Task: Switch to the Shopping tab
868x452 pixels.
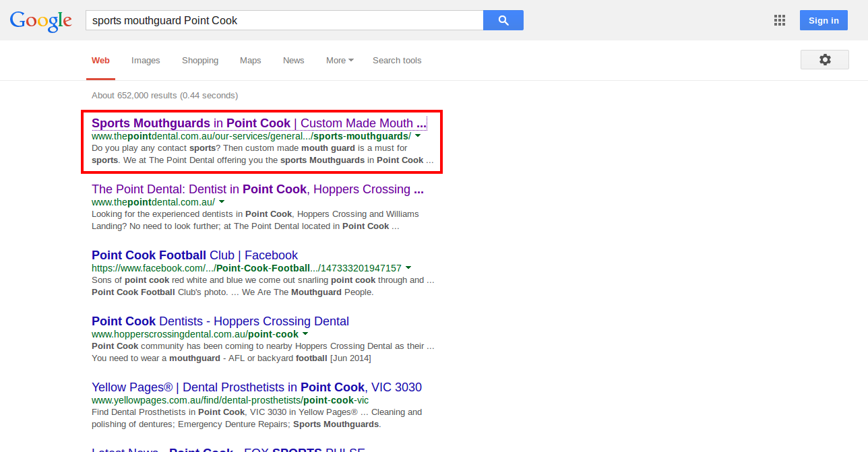Action: tap(200, 61)
